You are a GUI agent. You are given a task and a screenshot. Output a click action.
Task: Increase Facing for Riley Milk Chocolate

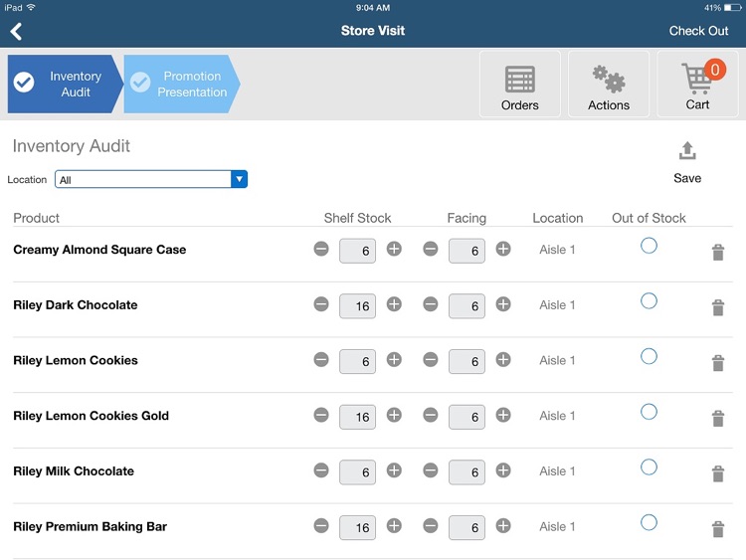pyautogui.click(x=503, y=470)
